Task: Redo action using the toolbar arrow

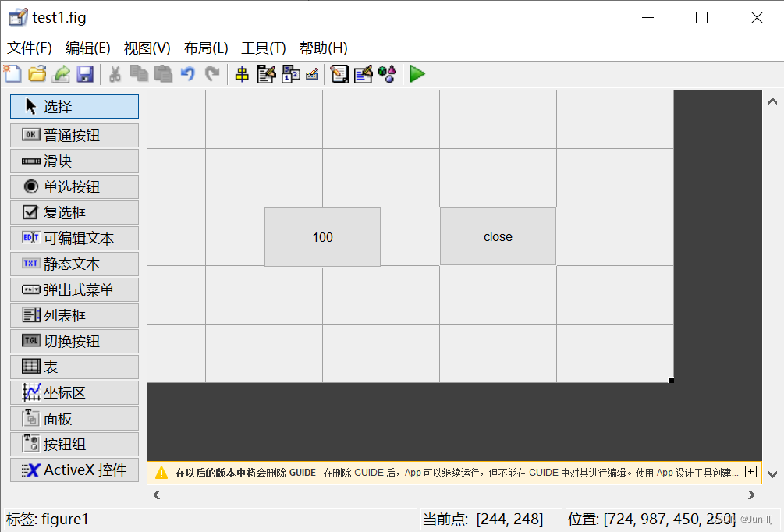Action: [x=212, y=74]
